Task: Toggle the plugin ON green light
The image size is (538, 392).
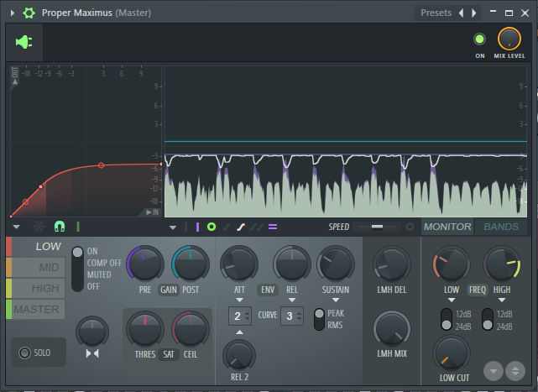Action: tap(479, 39)
